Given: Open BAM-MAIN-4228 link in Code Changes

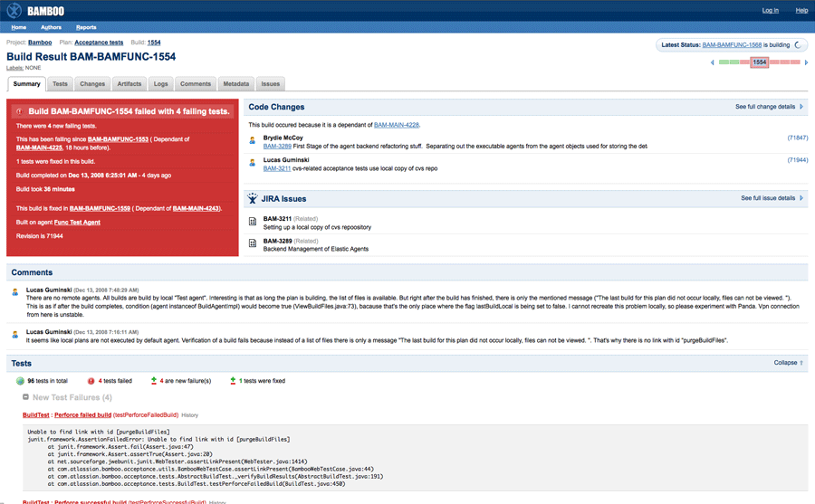Looking at the screenshot, I should point(396,125).
